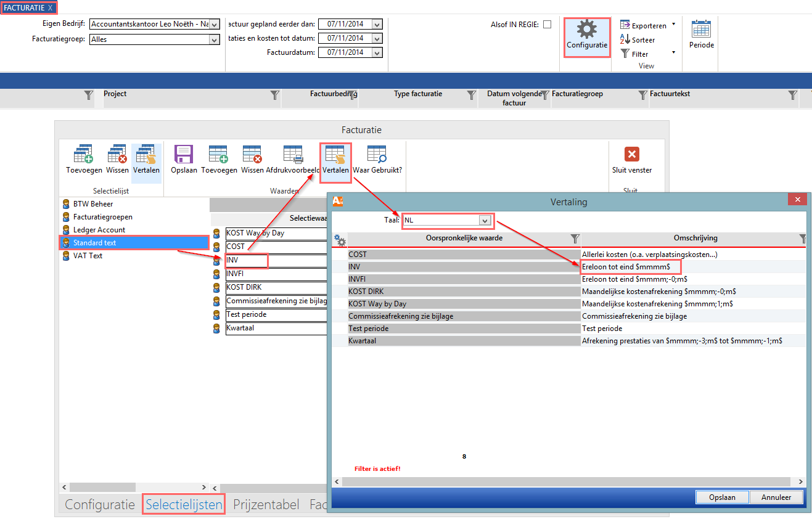812x519 pixels.
Task: Expand the Taal language dropdown
Action: pos(485,220)
